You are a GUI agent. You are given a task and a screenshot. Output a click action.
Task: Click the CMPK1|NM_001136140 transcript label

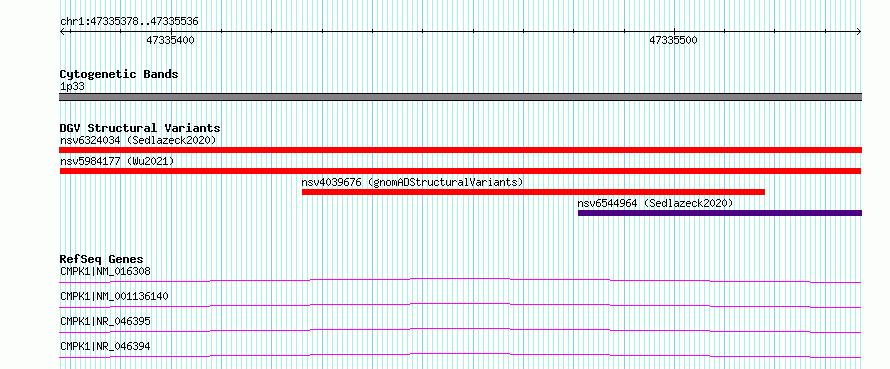click(114, 296)
